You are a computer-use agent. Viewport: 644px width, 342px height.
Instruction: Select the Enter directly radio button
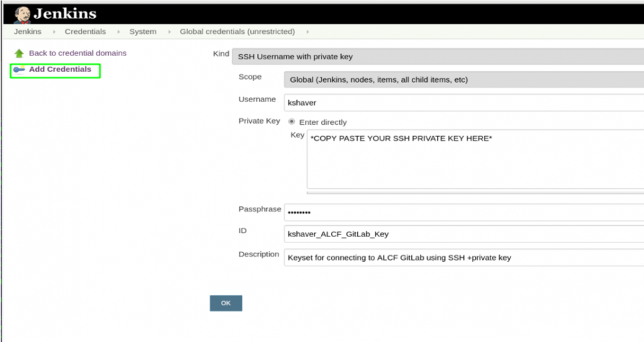click(292, 122)
